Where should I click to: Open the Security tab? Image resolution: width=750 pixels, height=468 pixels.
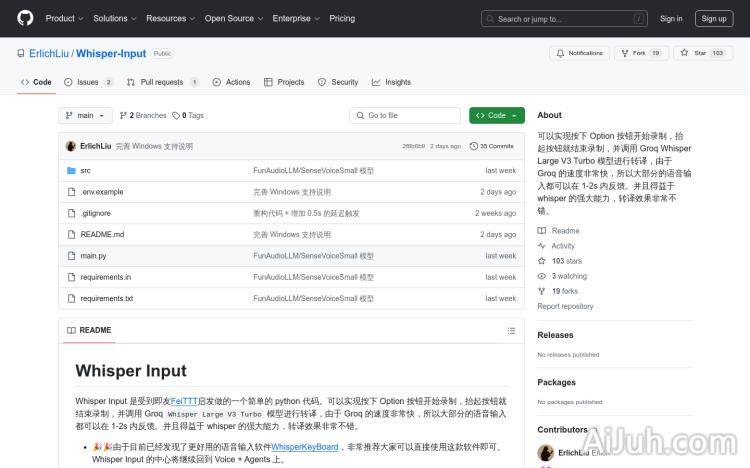pyautogui.click(x=338, y=82)
